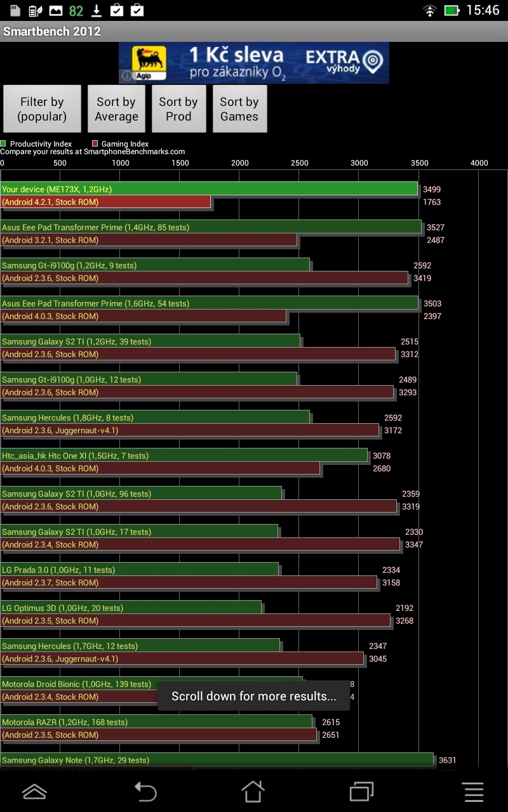
Task: Click the Filter by (popular) button
Action: tap(42, 109)
